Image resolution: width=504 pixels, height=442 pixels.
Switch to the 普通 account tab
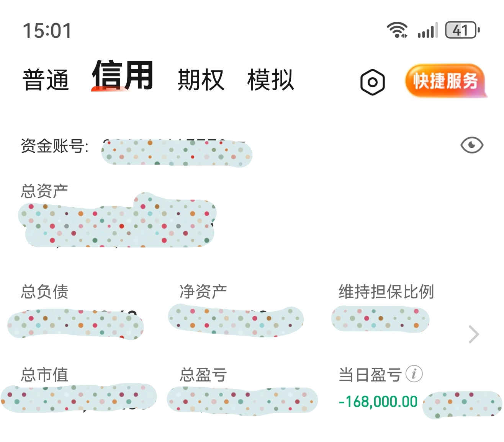click(x=46, y=80)
